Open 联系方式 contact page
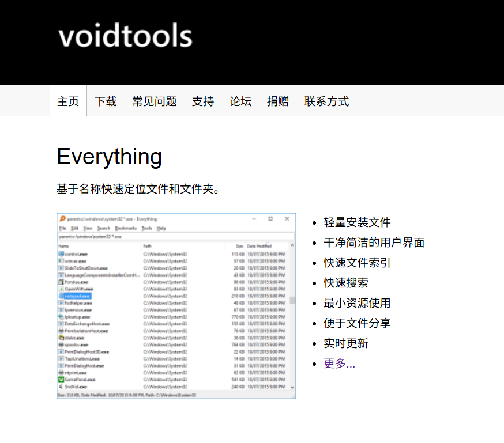Image resolution: width=504 pixels, height=443 pixels. [326, 101]
